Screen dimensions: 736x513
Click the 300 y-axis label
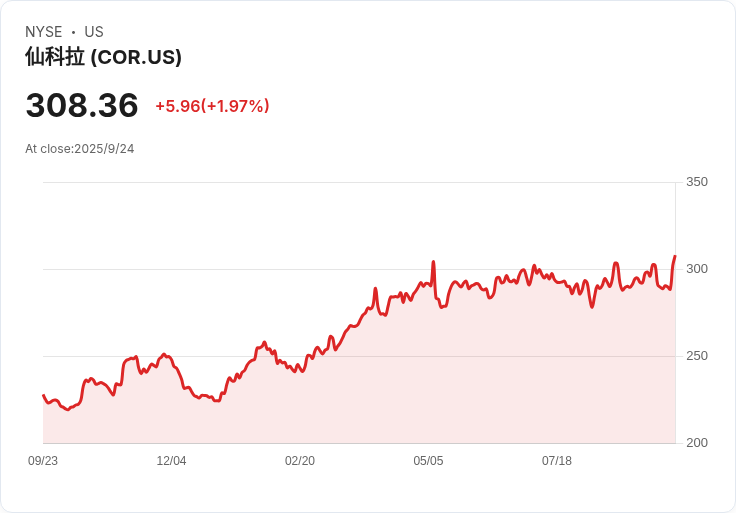[x=696, y=269]
